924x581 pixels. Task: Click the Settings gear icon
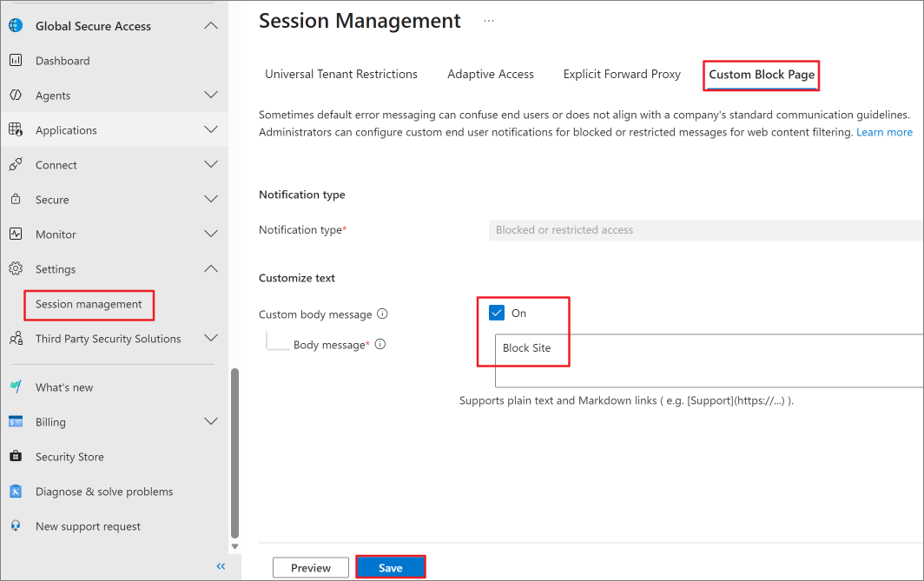(16, 268)
